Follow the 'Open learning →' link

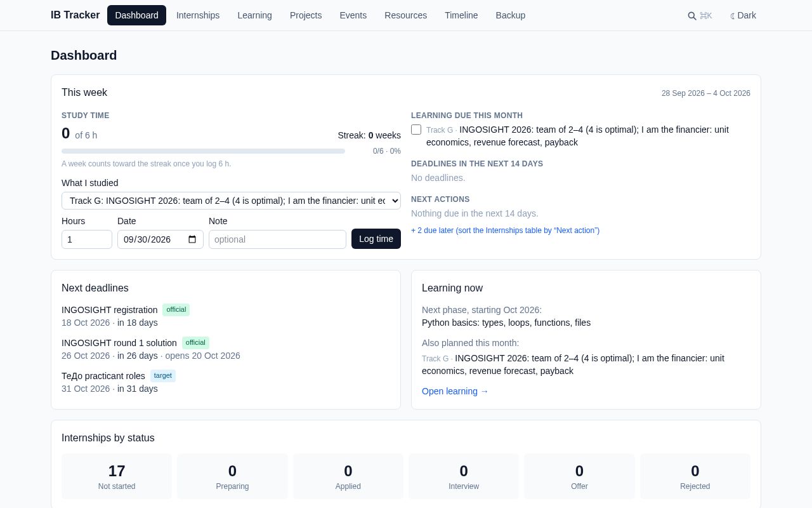[x=455, y=391]
